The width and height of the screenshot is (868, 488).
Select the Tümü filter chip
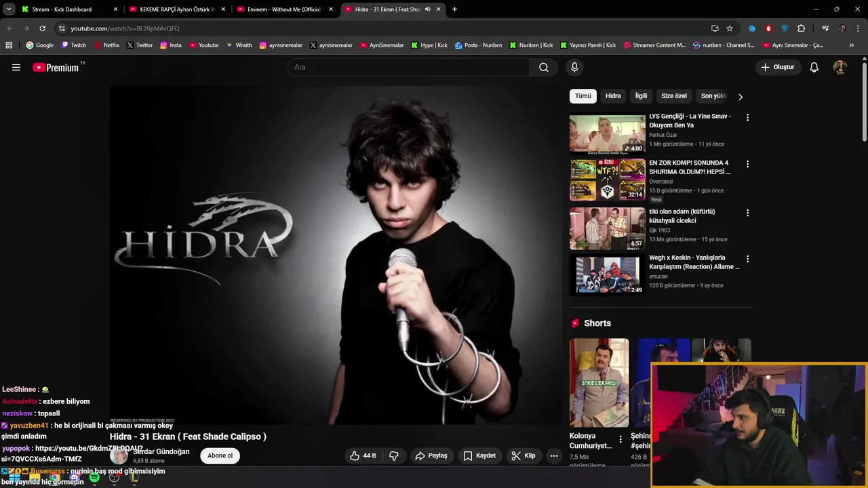(x=583, y=96)
